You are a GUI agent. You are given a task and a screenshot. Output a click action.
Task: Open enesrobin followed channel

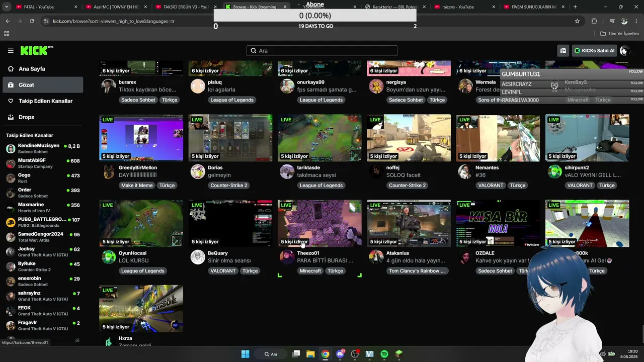pos(43,281)
